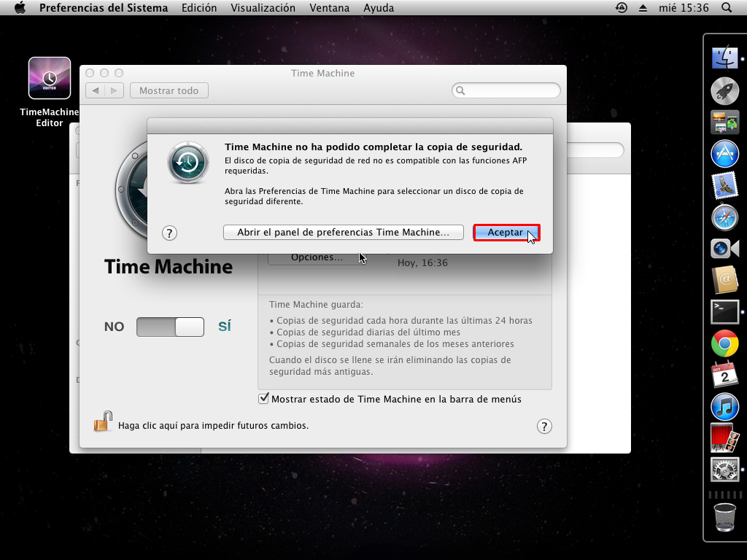Viewport: 747px width, 560px height.
Task: Open Launchpad rocket icon in the Dock
Action: [x=724, y=90]
